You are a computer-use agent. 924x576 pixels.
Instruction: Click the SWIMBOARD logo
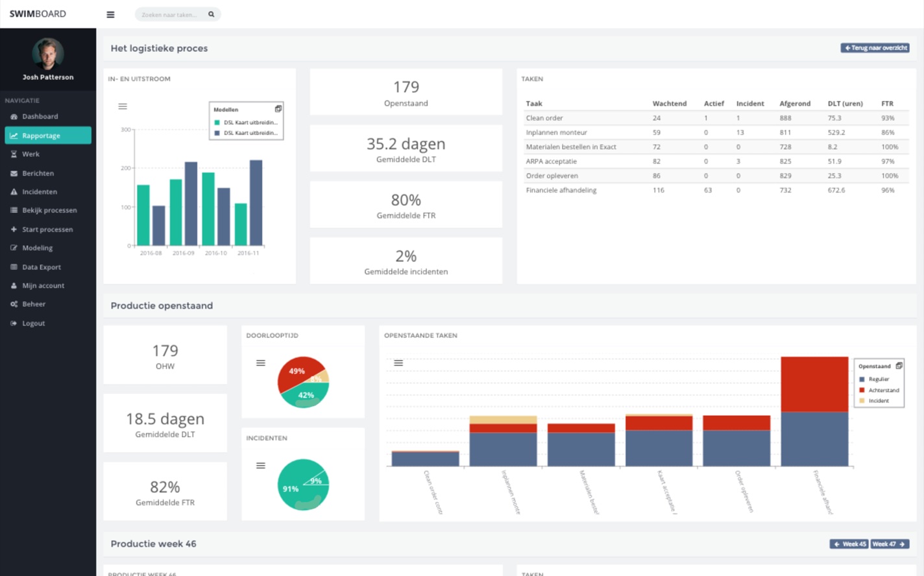[x=38, y=14]
